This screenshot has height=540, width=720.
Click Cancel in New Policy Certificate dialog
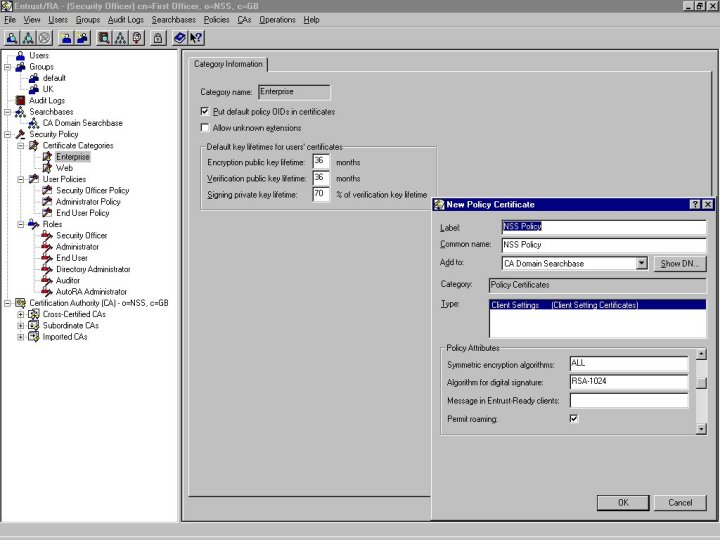[x=680, y=502]
